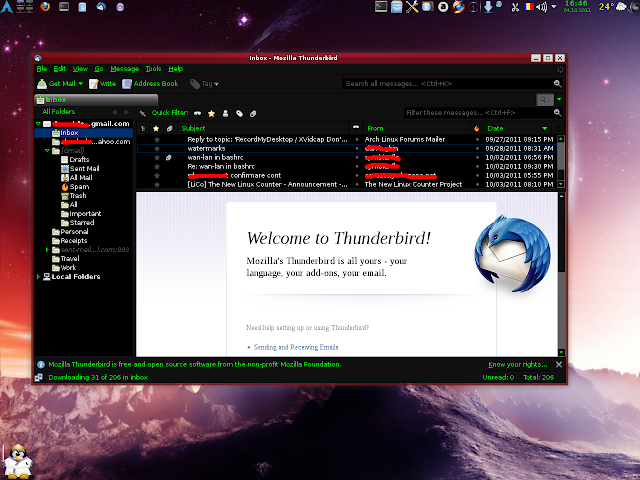640x480 pixels.
Task: Sort by the junk flame column header
Action: point(477,129)
